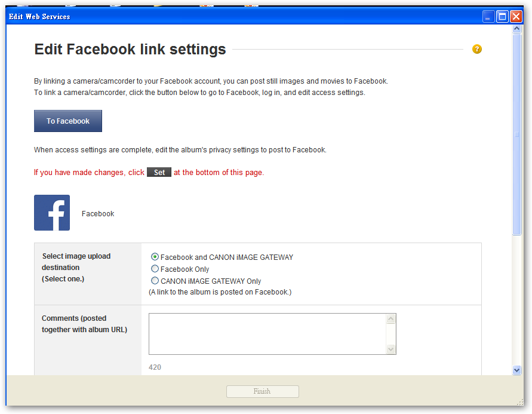Click the page scrollbar up arrow
532x414 pixels.
tap(516, 27)
